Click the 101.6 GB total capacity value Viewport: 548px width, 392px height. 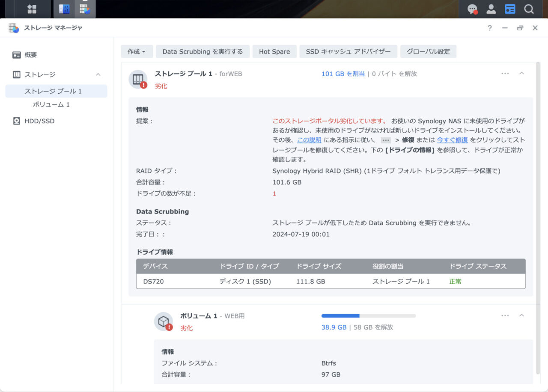tap(287, 182)
